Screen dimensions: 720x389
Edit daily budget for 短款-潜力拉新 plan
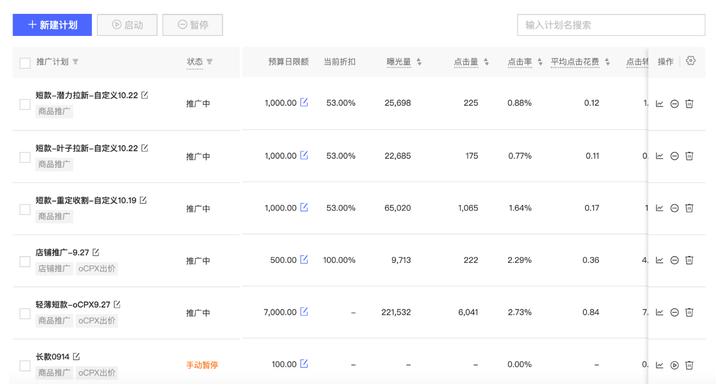tap(304, 102)
